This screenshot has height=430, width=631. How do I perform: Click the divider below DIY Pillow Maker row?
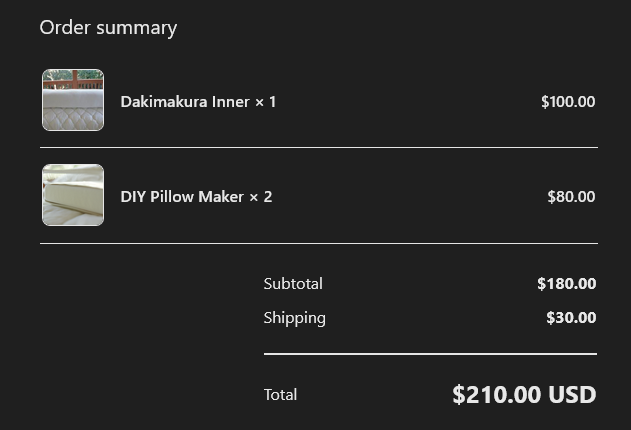coord(319,243)
